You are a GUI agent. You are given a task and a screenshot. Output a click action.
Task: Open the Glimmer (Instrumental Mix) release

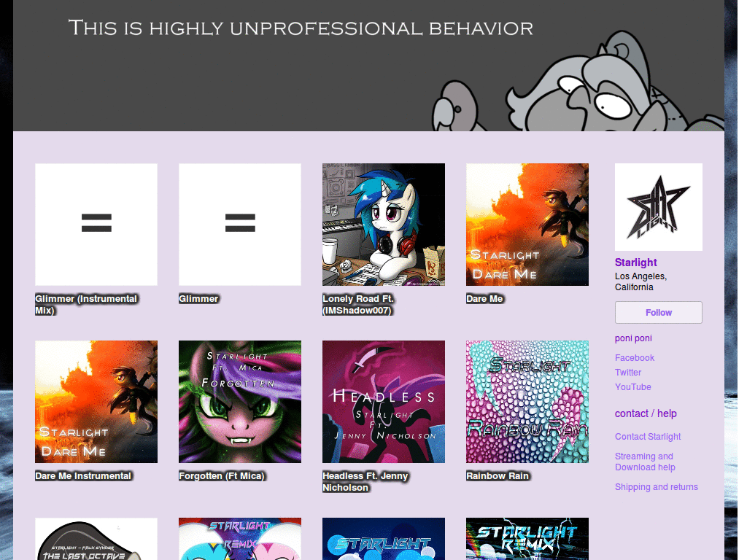tap(96, 224)
